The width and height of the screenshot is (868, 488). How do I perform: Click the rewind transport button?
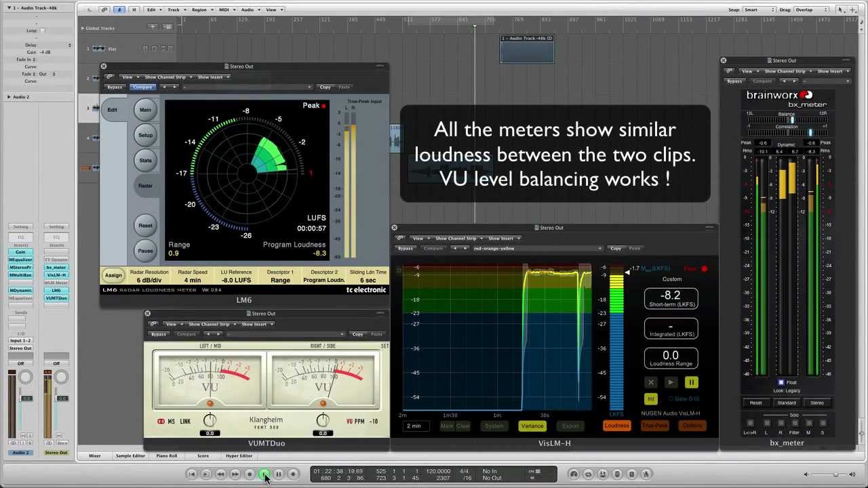click(x=220, y=474)
